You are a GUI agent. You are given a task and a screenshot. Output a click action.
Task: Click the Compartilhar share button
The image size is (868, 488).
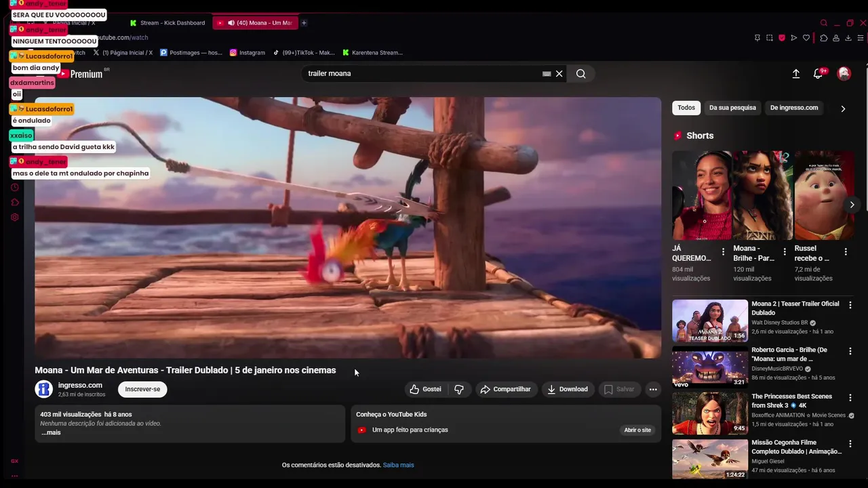click(505, 389)
